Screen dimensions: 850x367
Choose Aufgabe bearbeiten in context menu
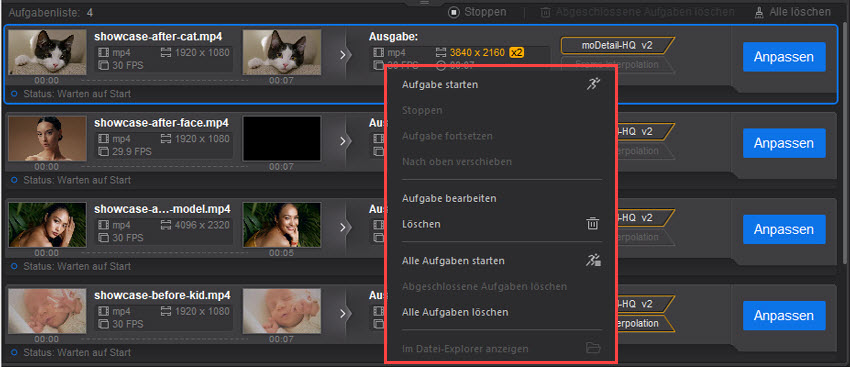(x=449, y=198)
